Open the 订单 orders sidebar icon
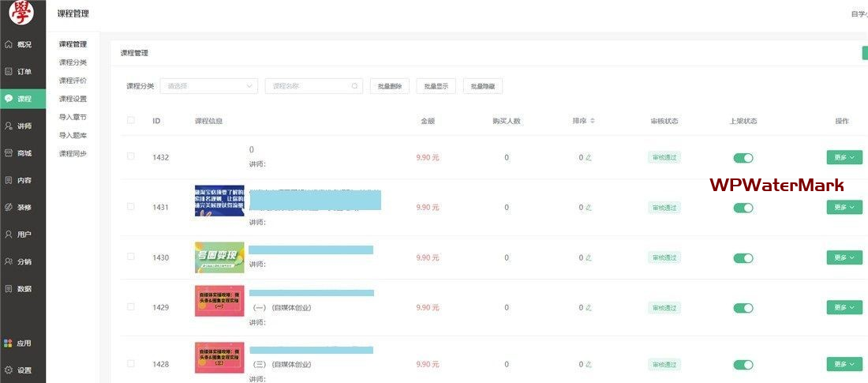The image size is (868, 383). [9, 71]
